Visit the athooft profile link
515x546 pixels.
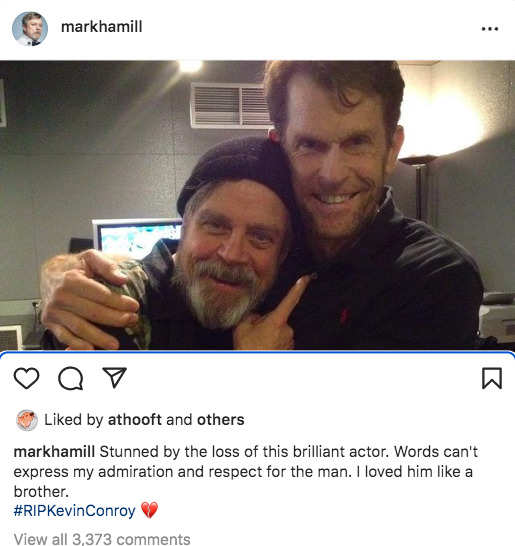coord(135,420)
